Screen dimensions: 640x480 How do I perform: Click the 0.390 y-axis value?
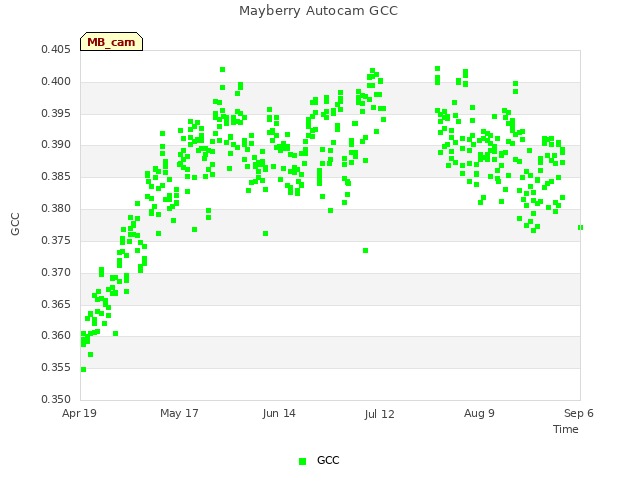[56, 144]
